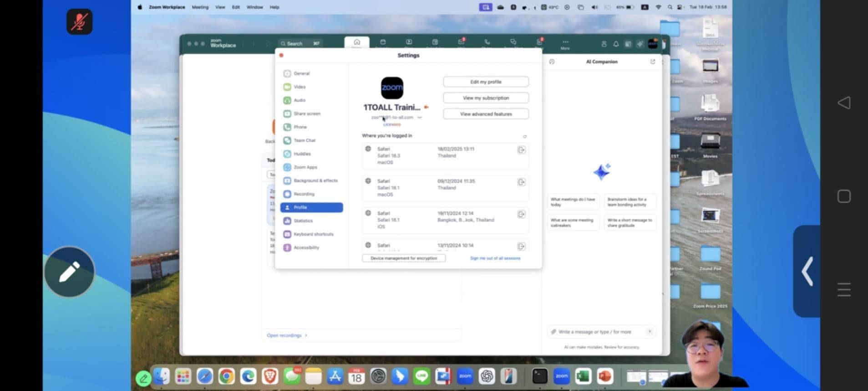
Task: Click the Edit my profile button
Action: (486, 82)
